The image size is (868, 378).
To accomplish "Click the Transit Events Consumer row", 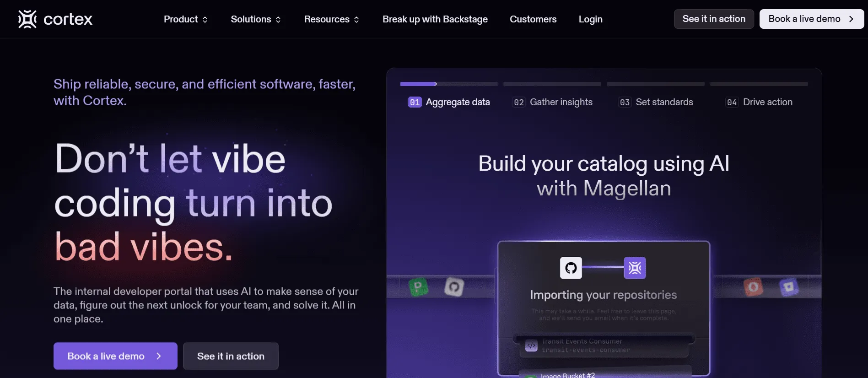I will click(604, 346).
